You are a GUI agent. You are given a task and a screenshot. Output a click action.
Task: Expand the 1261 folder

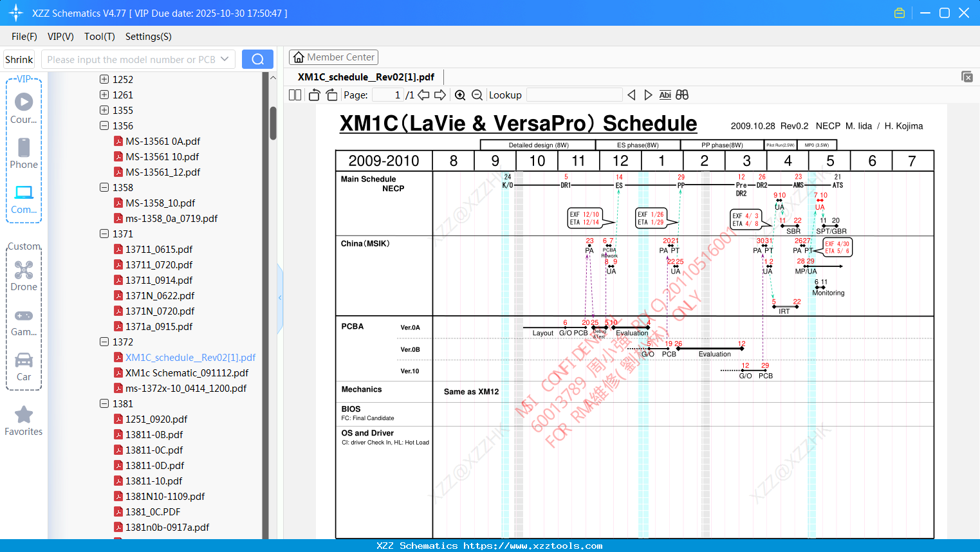pos(104,95)
